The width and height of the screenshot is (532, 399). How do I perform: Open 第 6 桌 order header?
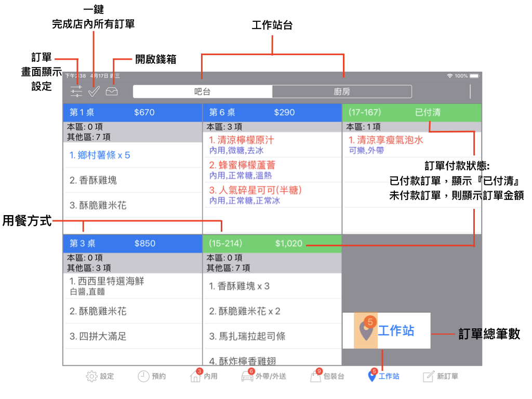[272, 112]
